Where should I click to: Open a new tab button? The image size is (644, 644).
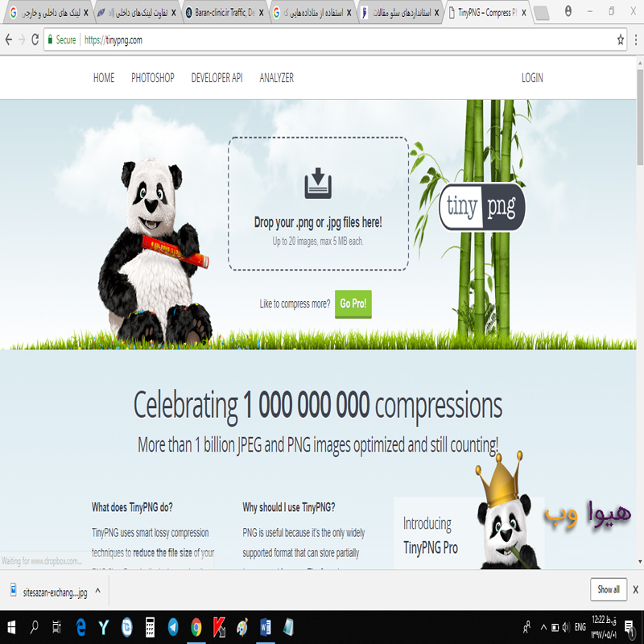pyautogui.click(x=542, y=13)
